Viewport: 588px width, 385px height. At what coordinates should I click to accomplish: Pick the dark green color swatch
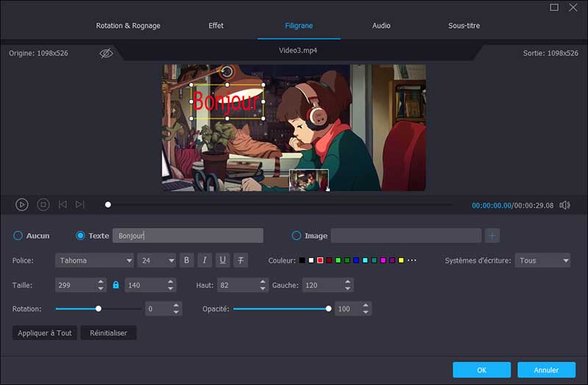[x=347, y=260]
